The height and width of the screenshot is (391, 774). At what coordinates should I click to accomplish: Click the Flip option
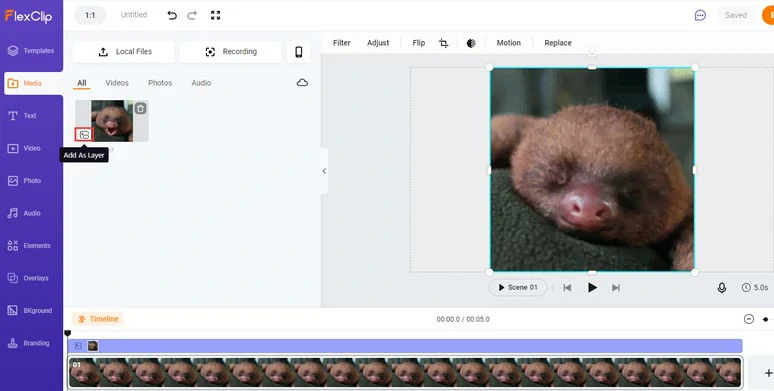click(x=419, y=43)
